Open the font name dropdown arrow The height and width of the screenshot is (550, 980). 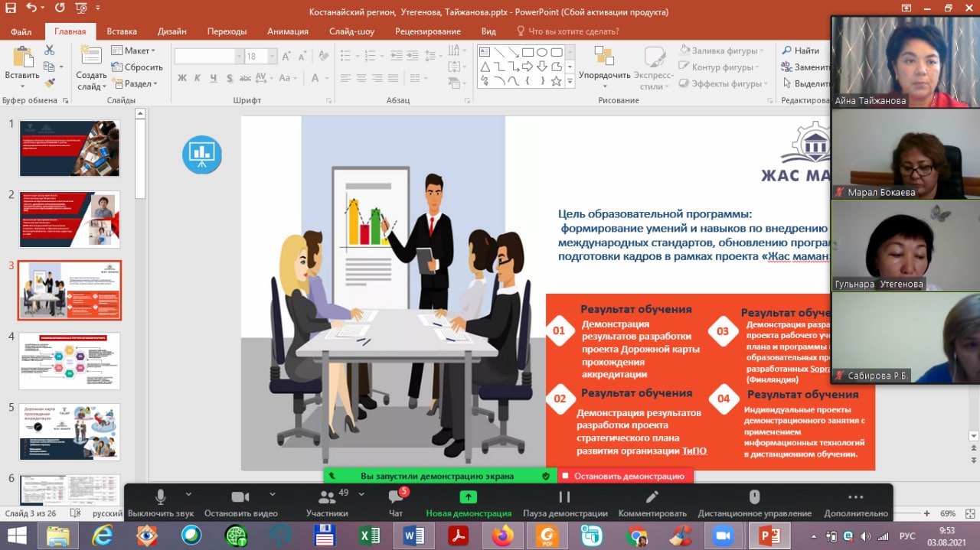coord(238,56)
